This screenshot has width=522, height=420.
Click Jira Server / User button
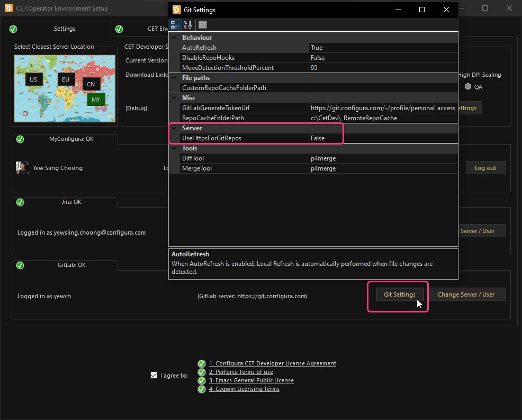click(482, 231)
